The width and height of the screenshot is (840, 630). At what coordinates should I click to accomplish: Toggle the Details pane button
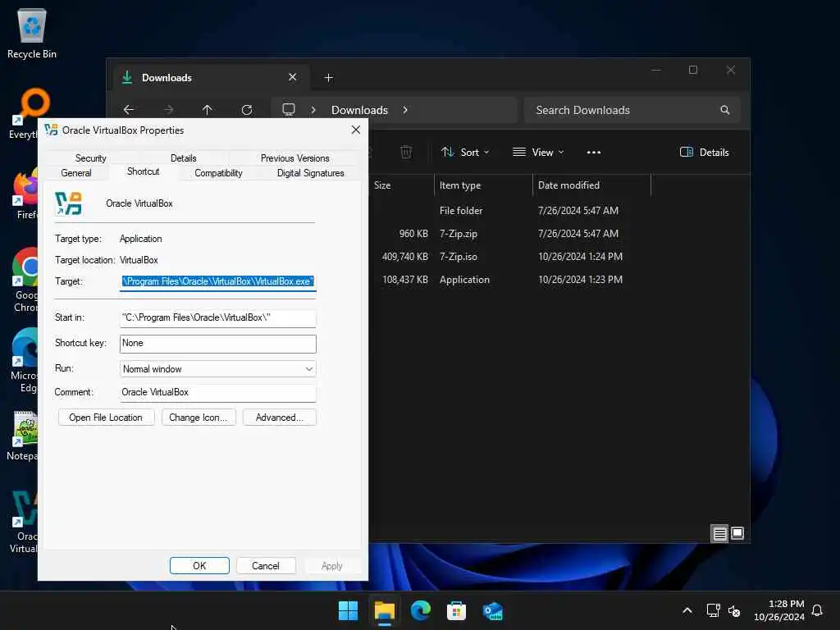click(x=704, y=152)
